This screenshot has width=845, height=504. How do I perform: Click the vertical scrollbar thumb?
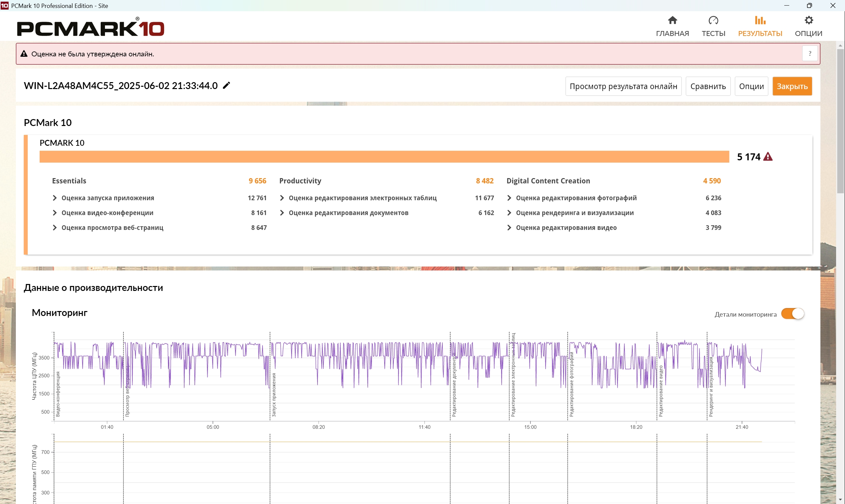tap(840, 121)
